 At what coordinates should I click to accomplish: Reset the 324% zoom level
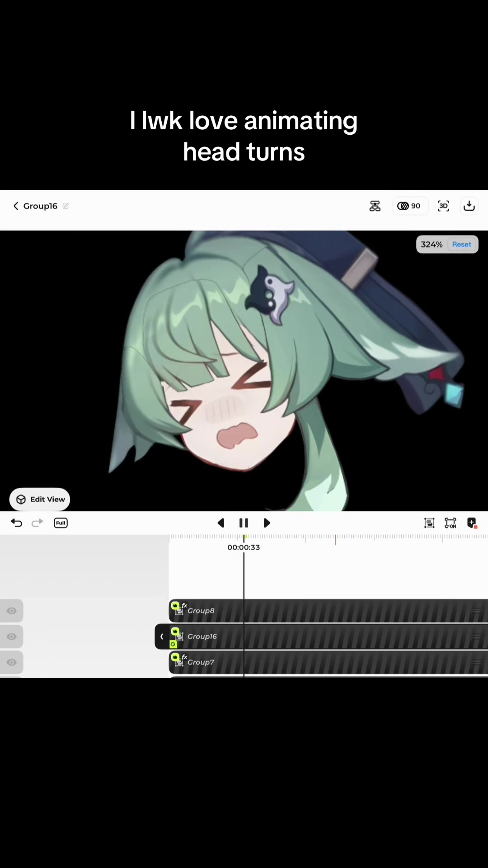(461, 244)
